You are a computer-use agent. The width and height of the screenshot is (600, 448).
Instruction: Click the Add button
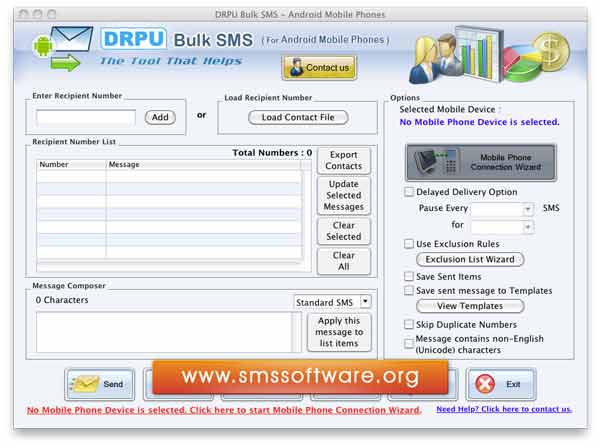coord(160,117)
